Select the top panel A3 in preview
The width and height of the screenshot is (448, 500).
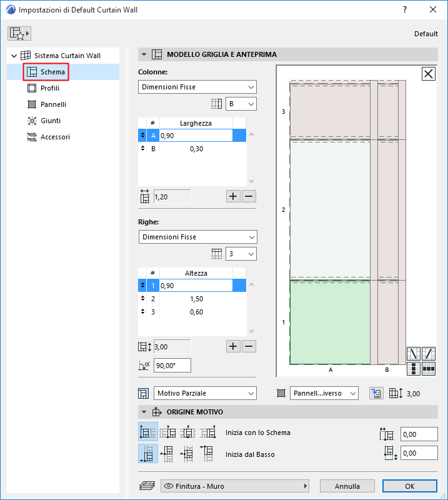(x=330, y=111)
